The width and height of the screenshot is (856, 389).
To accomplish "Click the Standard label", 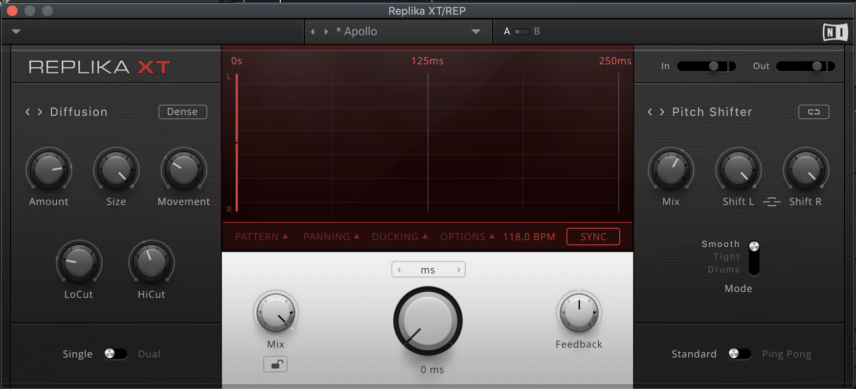I will 694,354.
